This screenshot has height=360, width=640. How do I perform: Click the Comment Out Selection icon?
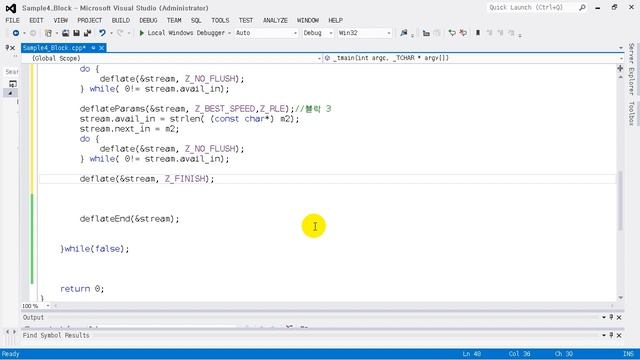tap(452, 33)
